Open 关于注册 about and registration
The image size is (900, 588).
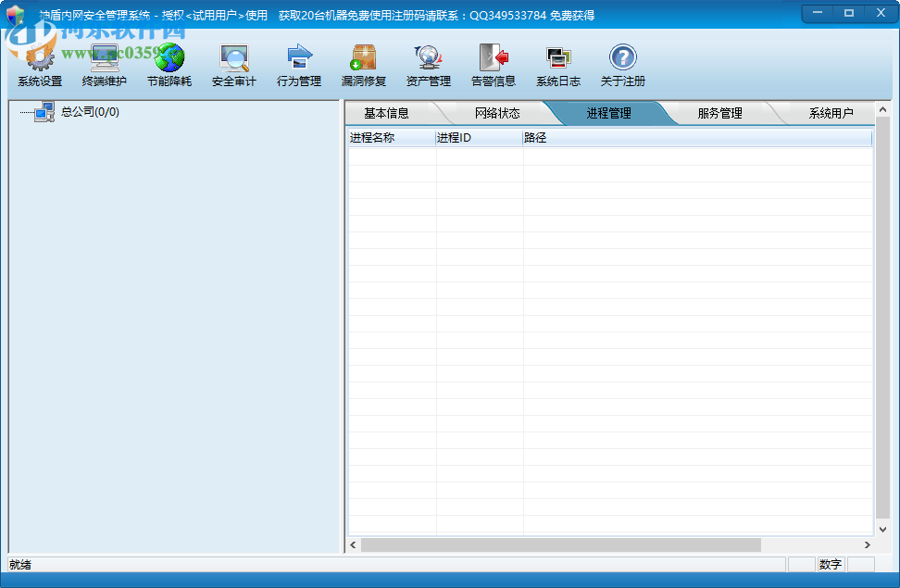pyautogui.click(x=623, y=66)
